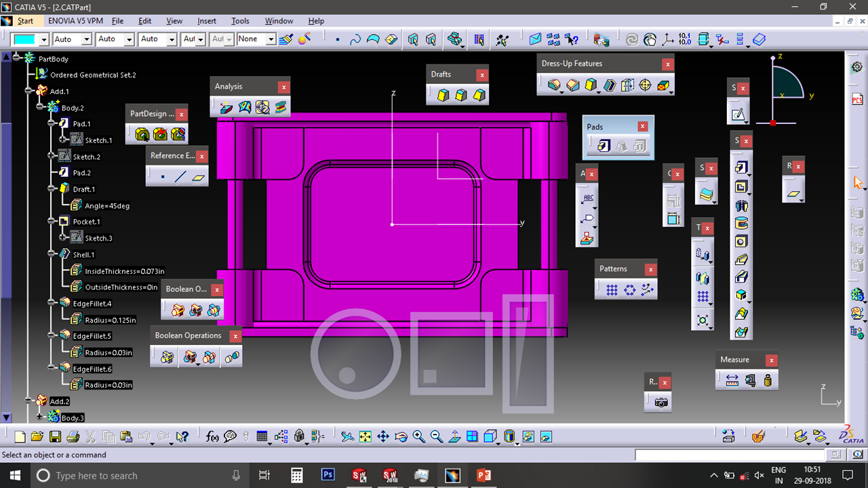The height and width of the screenshot is (488, 868).
Task: Click the Point tool in Reference Elements
Action: [163, 177]
